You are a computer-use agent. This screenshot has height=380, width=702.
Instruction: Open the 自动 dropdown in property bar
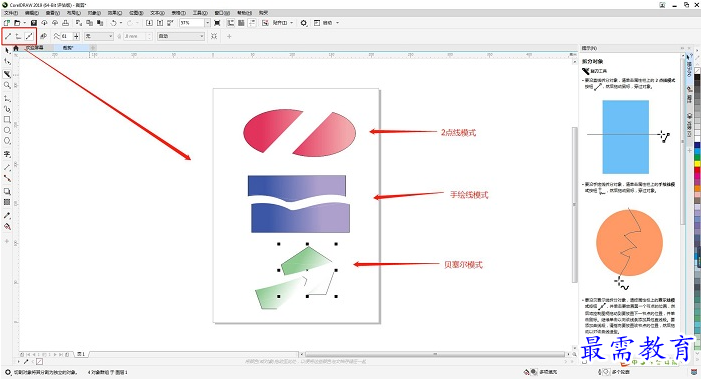pos(180,36)
